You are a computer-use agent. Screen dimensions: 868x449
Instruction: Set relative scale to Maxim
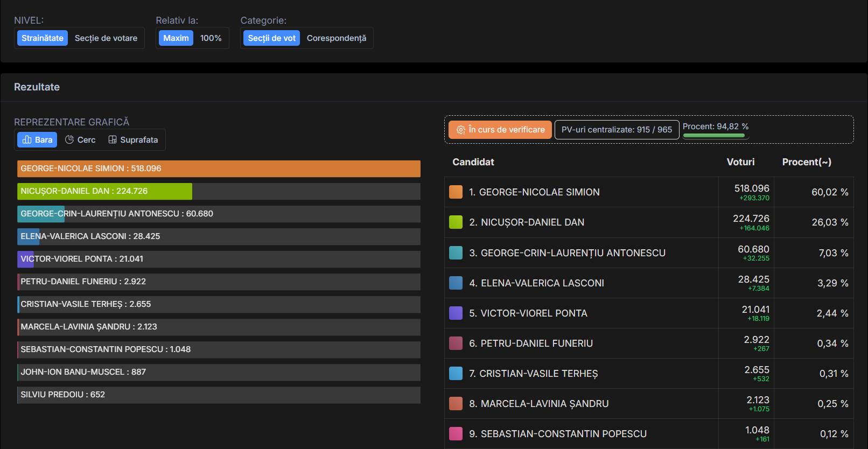(176, 38)
